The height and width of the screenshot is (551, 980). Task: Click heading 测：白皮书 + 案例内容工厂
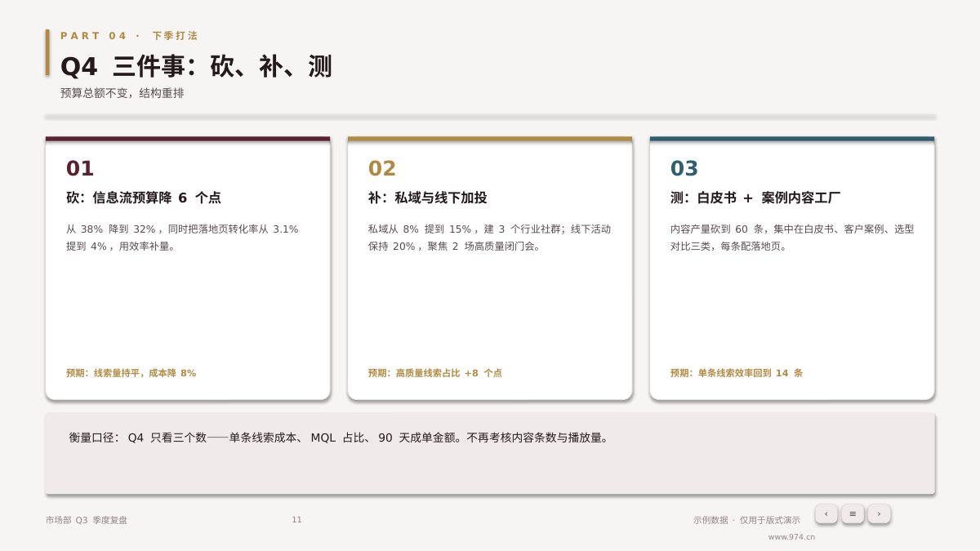(x=755, y=198)
